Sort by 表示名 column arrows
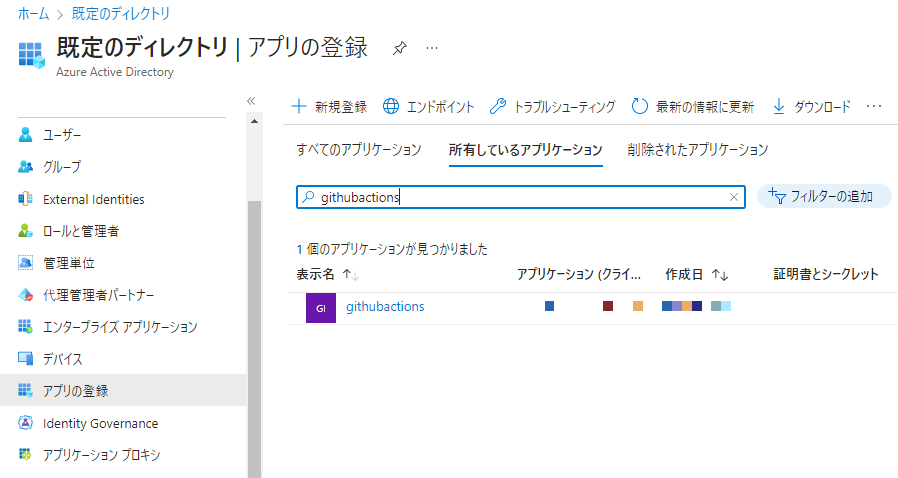898x478 pixels. 350,275
